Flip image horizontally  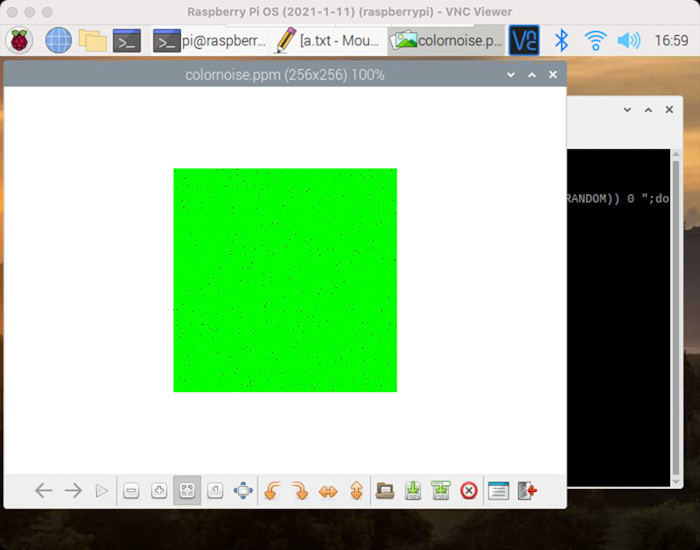(328, 491)
